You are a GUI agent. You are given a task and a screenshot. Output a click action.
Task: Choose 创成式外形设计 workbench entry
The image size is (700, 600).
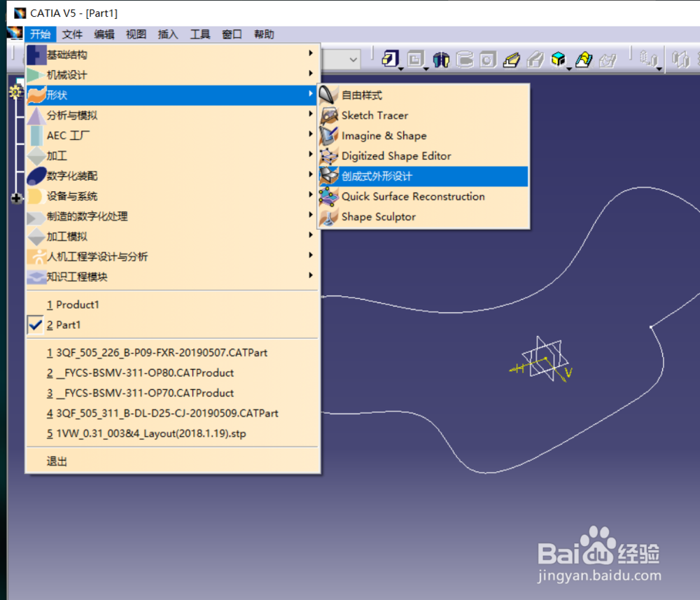pos(423,176)
